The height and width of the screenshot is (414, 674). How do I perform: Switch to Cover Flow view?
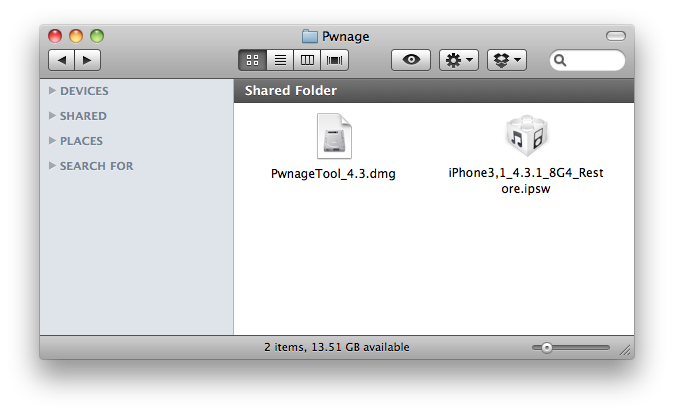coord(335,60)
